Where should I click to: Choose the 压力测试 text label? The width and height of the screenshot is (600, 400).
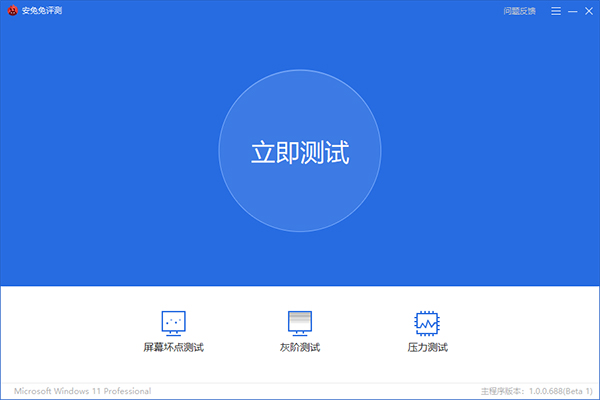click(x=427, y=348)
